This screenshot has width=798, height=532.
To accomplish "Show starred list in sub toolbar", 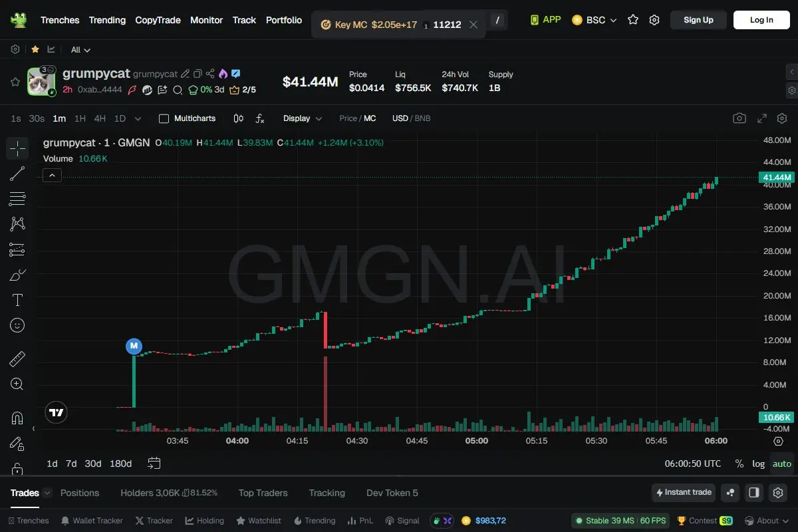I will tap(35, 49).
